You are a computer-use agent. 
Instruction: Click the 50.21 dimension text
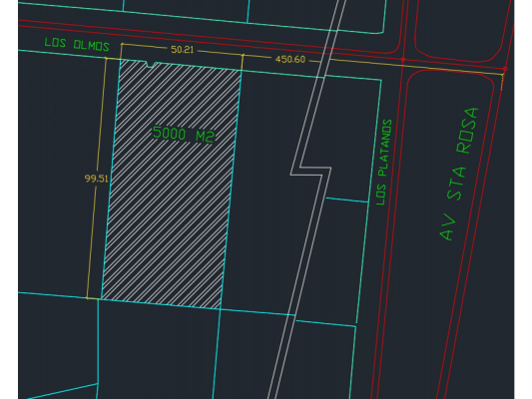click(x=183, y=50)
